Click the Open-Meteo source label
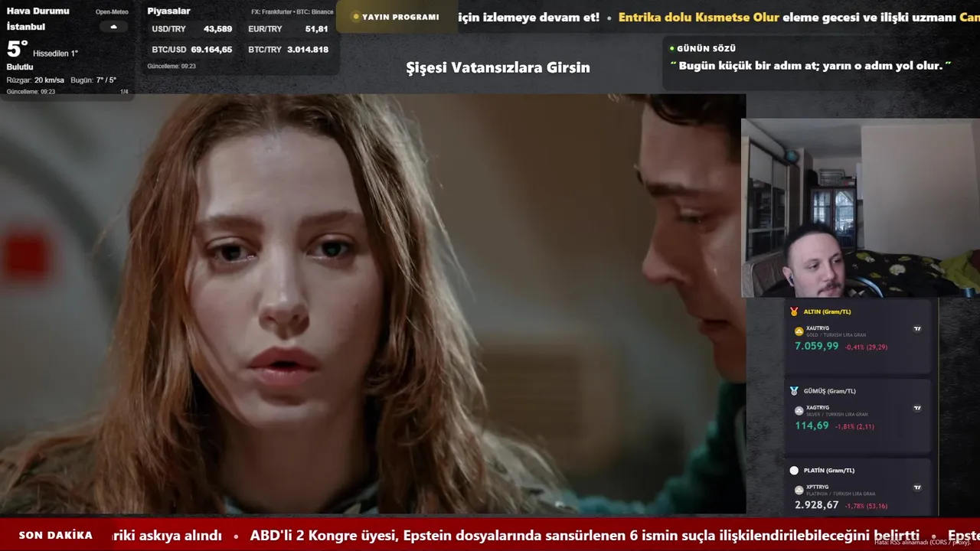The height and width of the screenshot is (551, 980). (x=112, y=12)
